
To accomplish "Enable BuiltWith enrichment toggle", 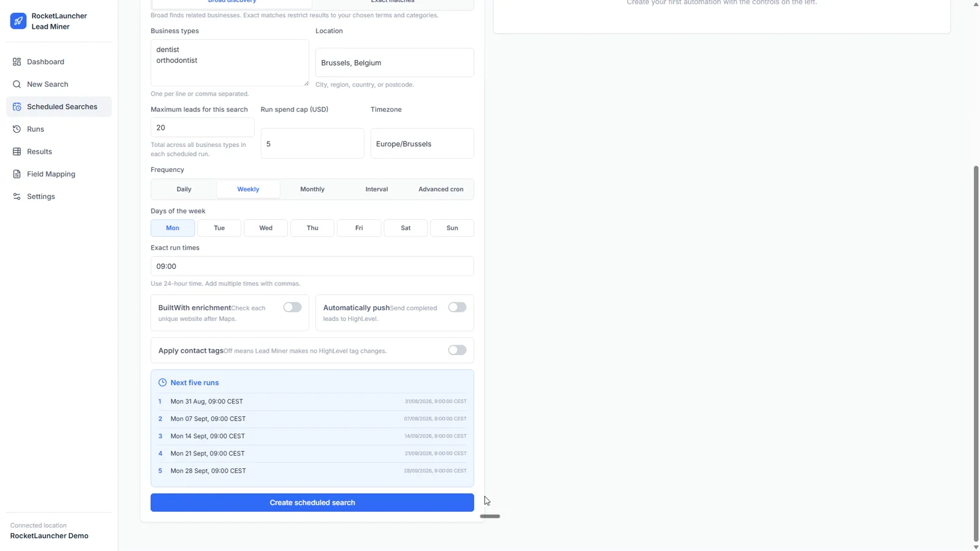I will tap(292, 307).
